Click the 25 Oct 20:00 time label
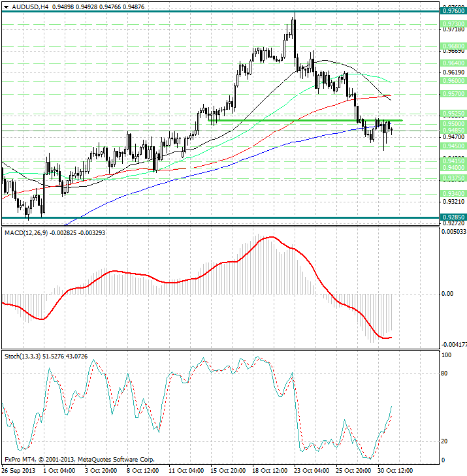The image size is (467, 476). click(353, 471)
